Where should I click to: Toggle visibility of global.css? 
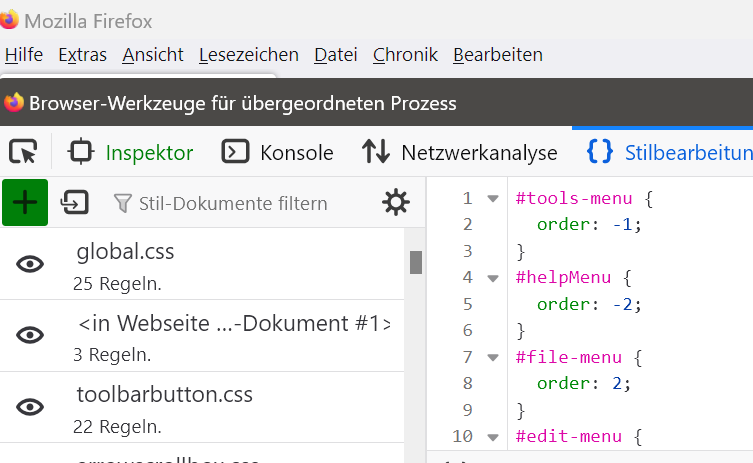point(31,264)
